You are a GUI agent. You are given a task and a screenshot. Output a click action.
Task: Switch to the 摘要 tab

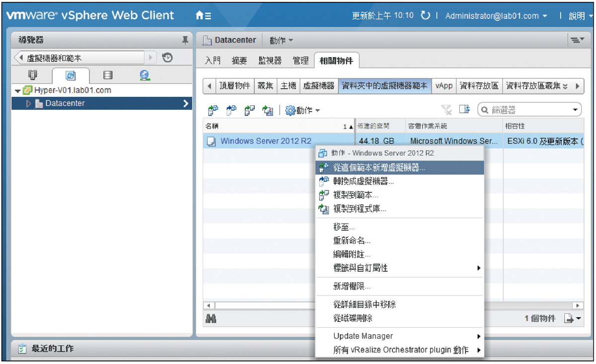click(x=239, y=61)
